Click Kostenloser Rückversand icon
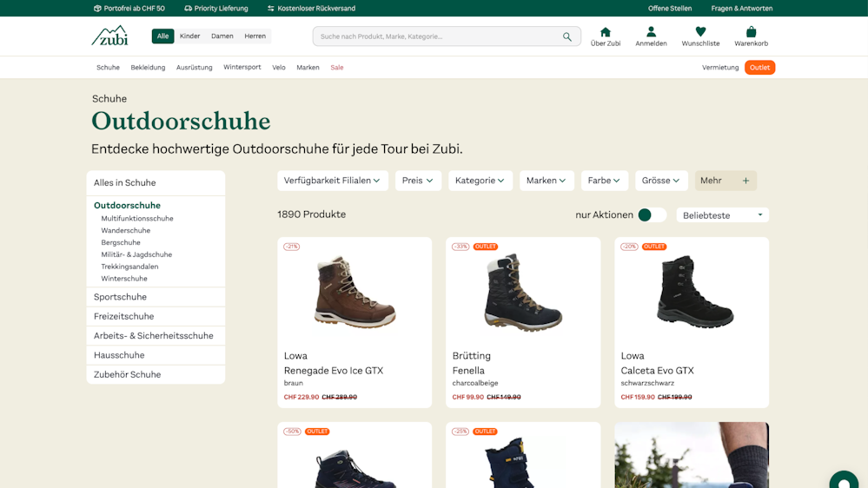The image size is (868, 488). pos(271,9)
